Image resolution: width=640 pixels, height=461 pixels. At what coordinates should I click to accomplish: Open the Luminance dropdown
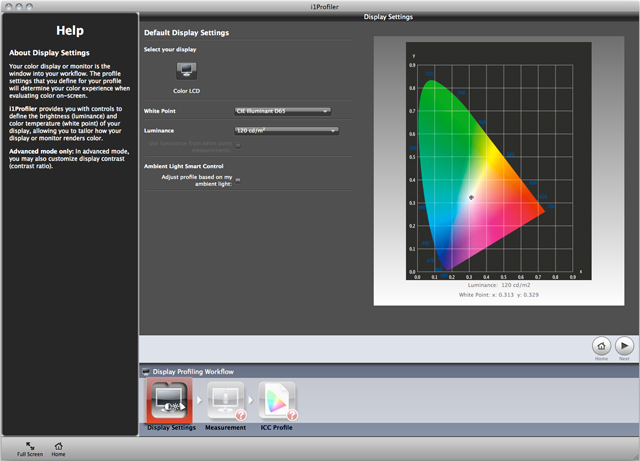click(287, 131)
